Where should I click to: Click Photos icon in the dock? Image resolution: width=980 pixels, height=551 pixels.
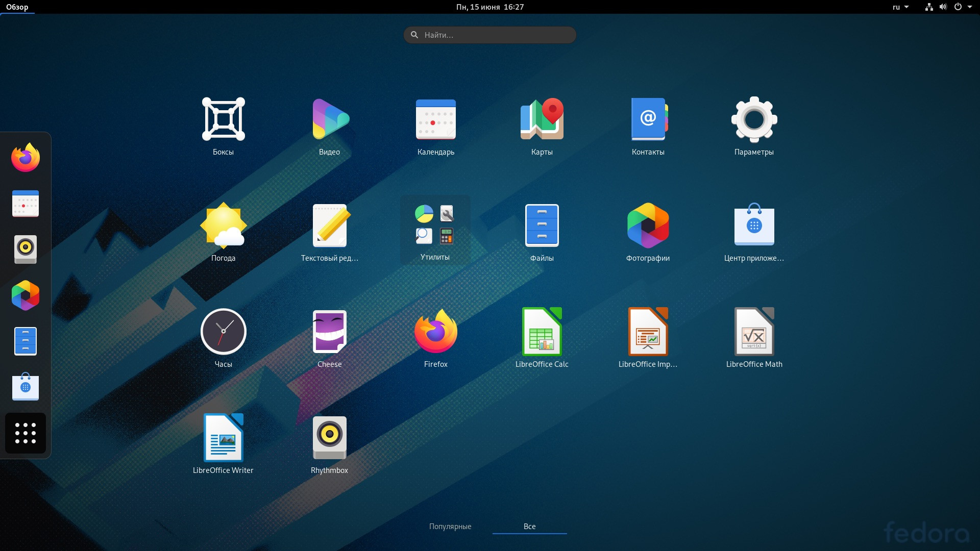click(x=26, y=295)
